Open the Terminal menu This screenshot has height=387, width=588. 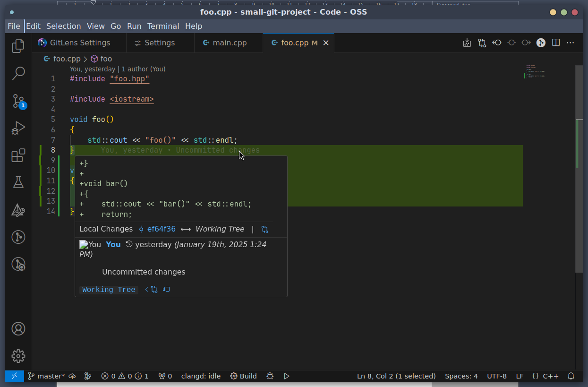163,26
